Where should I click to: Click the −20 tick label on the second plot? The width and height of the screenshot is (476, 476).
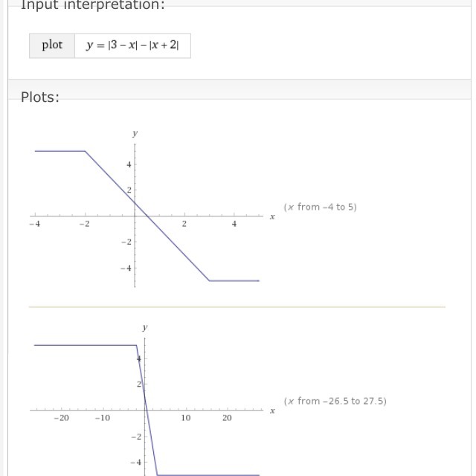(x=61, y=418)
